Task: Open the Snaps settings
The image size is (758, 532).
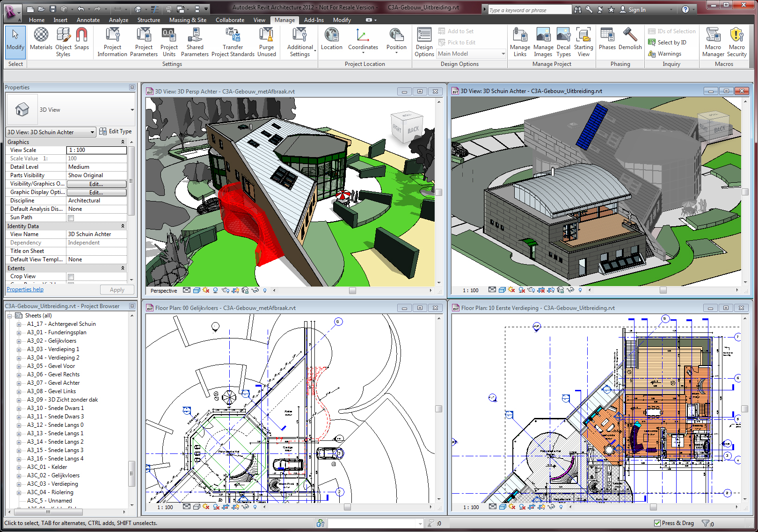Action: [x=81, y=39]
